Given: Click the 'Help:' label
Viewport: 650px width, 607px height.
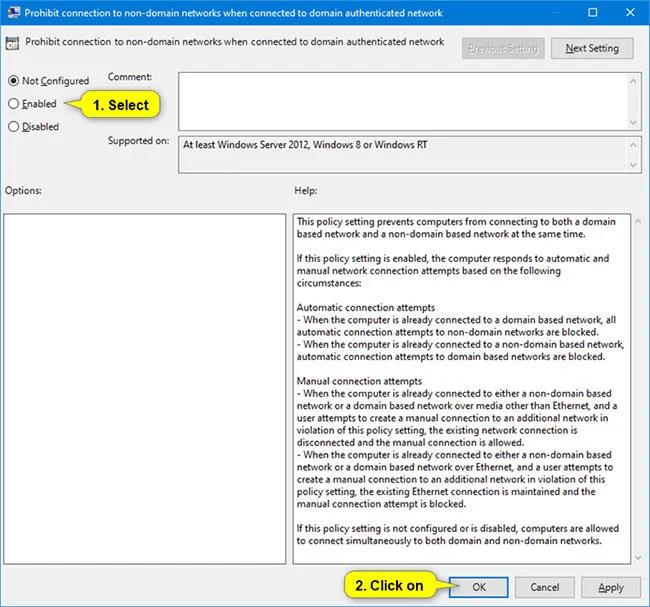Looking at the screenshot, I should coord(306,190).
